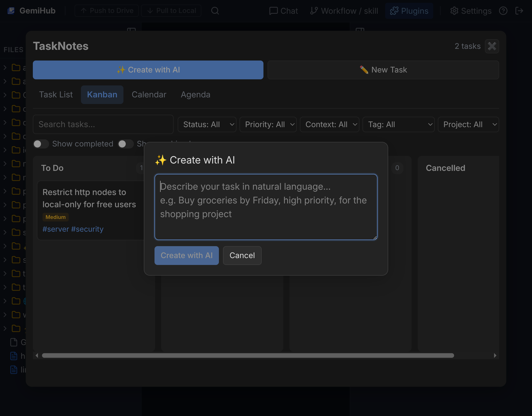The image size is (532, 416).
Task: Open the Priority: All dropdown
Action: click(x=268, y=124)
